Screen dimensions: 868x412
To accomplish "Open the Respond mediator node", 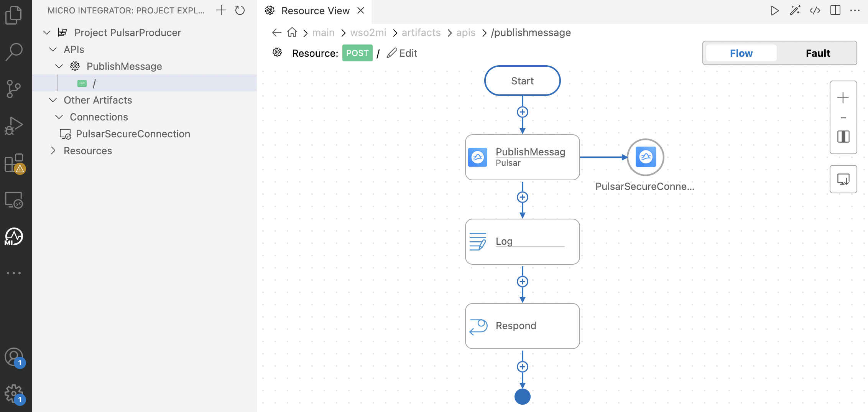I will point(522,326).
